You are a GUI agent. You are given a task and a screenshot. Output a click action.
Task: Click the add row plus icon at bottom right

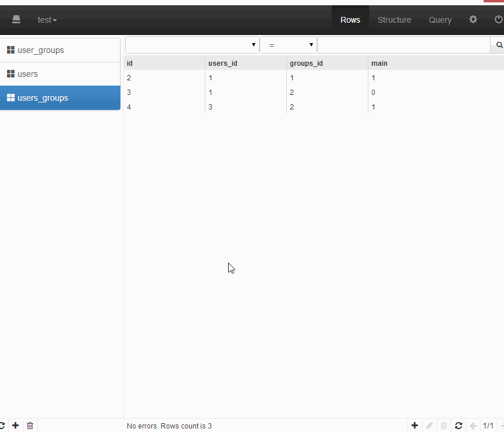(x=414, y=426)
